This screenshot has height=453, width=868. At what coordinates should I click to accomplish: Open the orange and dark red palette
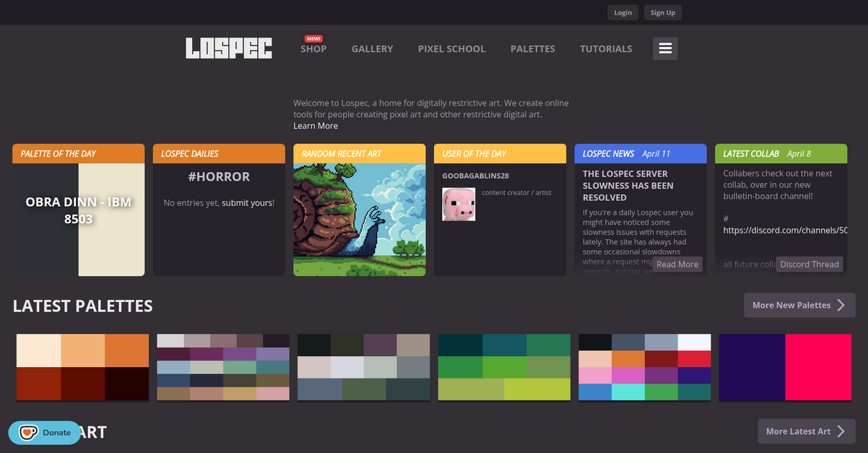(x=82, y=367)
